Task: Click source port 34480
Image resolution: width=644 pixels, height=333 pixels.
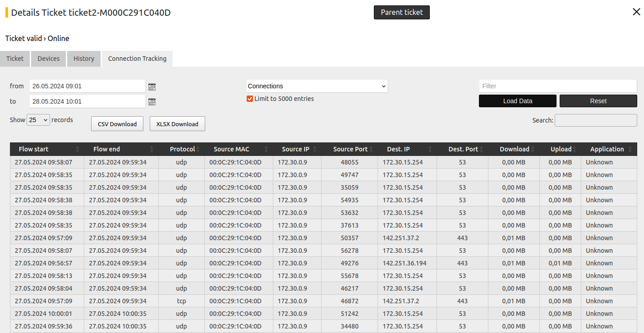Action: 350,326
